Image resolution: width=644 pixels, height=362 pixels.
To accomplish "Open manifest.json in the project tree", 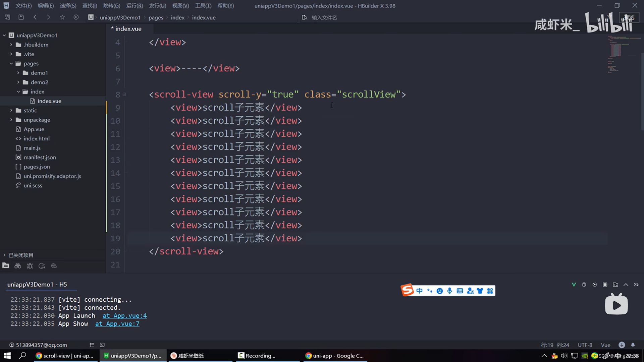I will coord(40,157).
